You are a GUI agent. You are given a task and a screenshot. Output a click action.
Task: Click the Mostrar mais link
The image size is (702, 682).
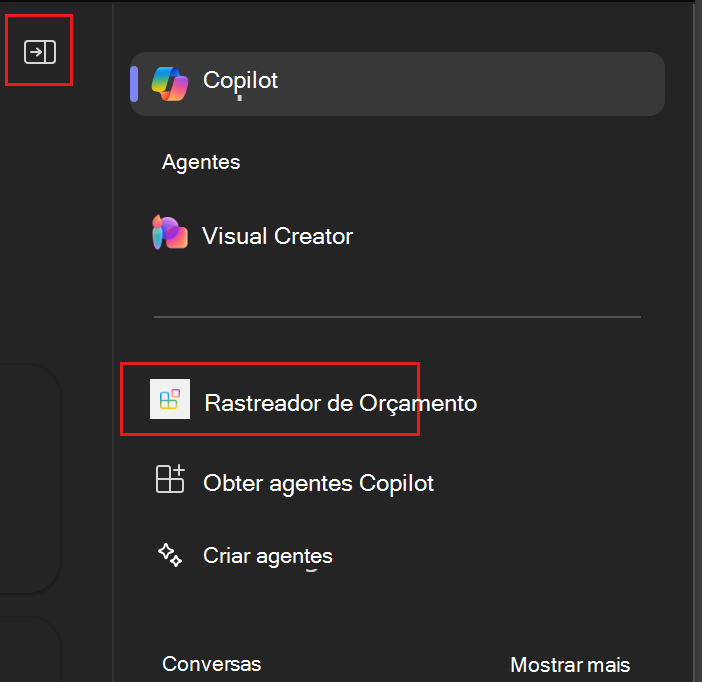570,665
